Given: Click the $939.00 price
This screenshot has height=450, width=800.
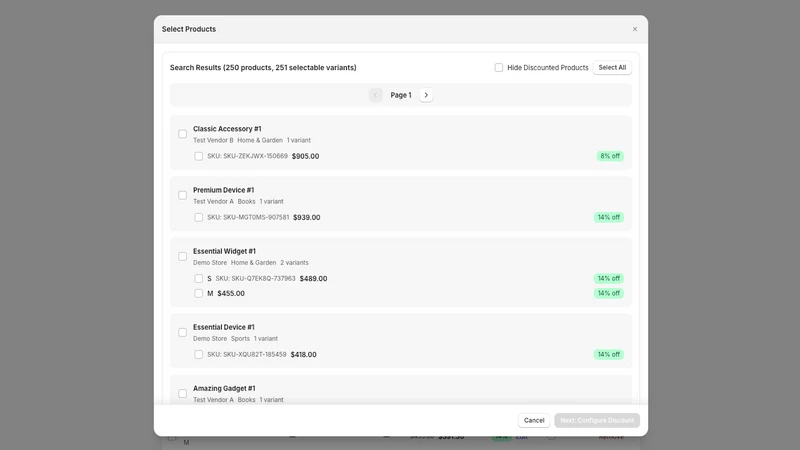Looking at the screenshot, I should pyautogui.click(x=307, y=217).
